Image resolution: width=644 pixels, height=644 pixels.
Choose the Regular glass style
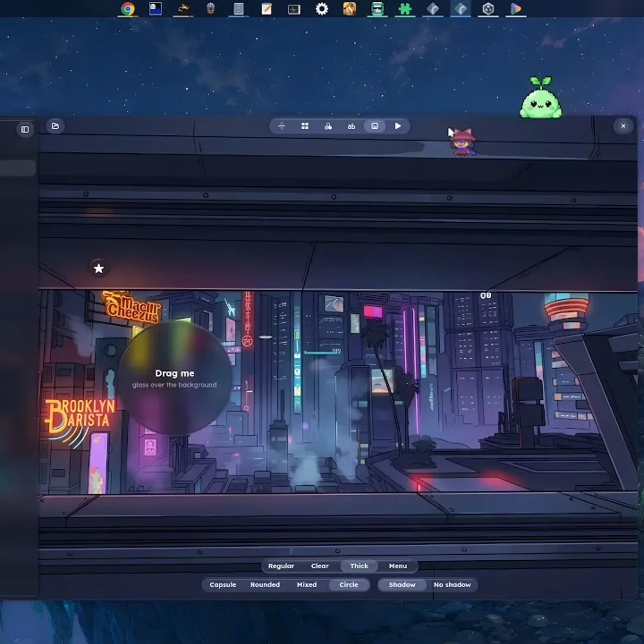[281, 566]
